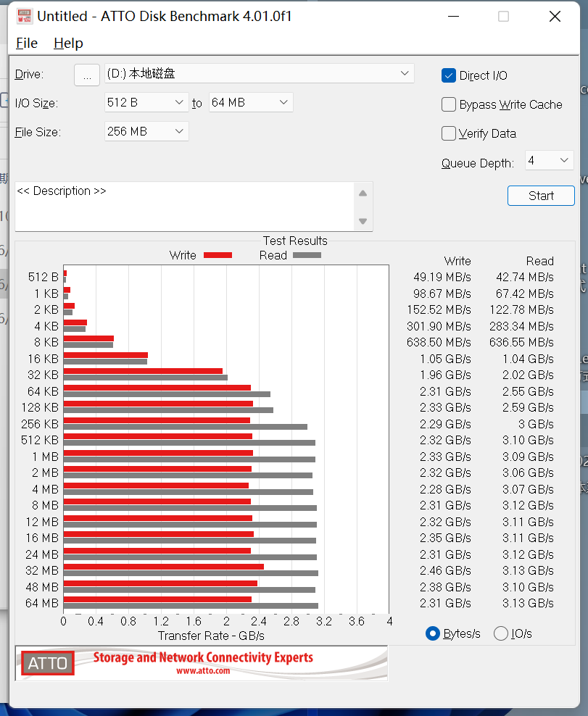Maximize the ATTO Disk Benchmark window
The height and width of the screenshot is (716, 588).
503,16
